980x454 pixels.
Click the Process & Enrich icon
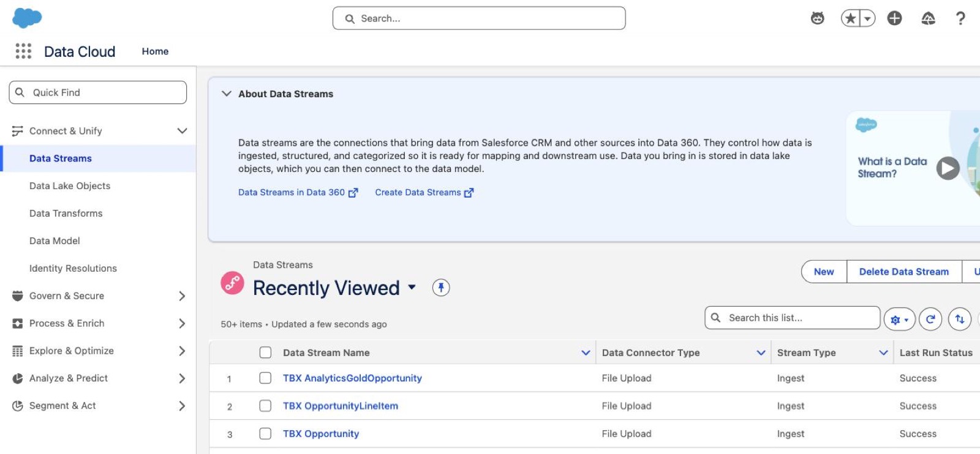[17, 323]
